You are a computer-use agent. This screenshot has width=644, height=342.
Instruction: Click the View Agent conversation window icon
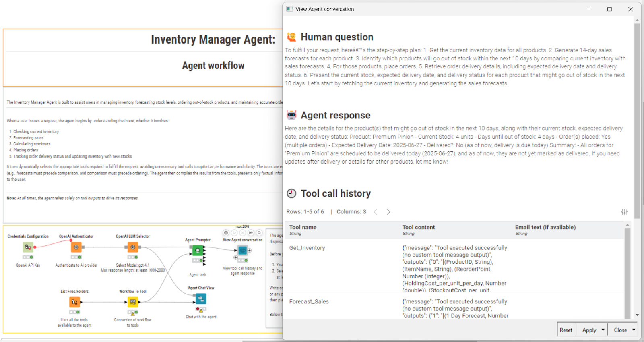[x=289, y=9]
